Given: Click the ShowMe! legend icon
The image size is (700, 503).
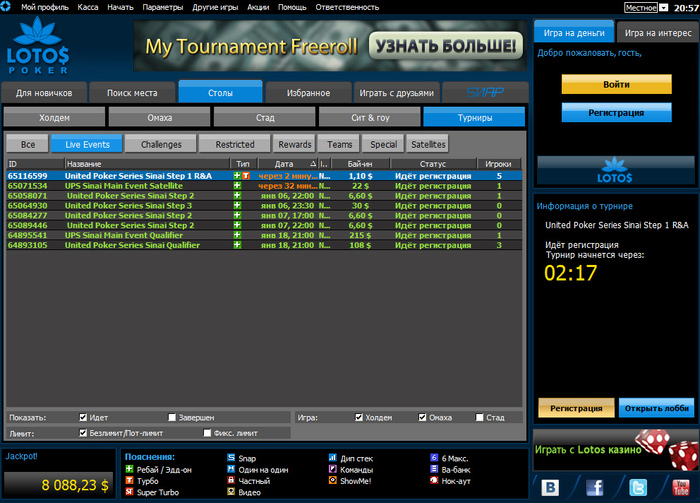Looking at the screenshot, I should click(x=333, y=480).
